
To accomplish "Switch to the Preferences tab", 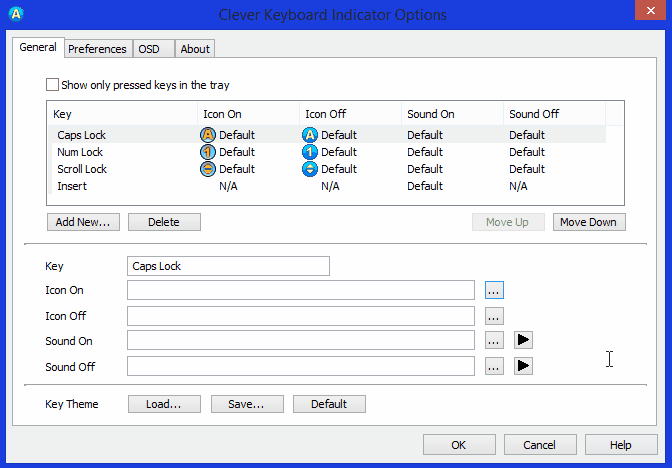I will [97, 49].
